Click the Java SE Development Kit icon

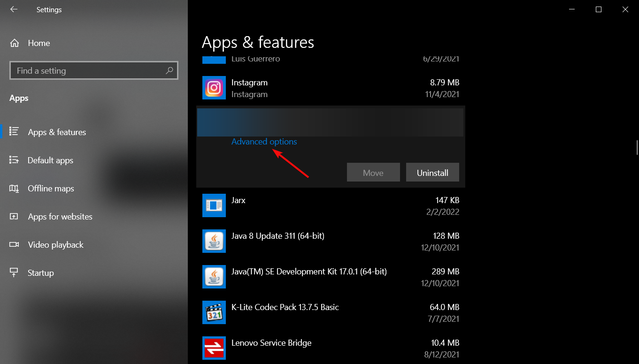pyautogui.click(x=214, y=277)
